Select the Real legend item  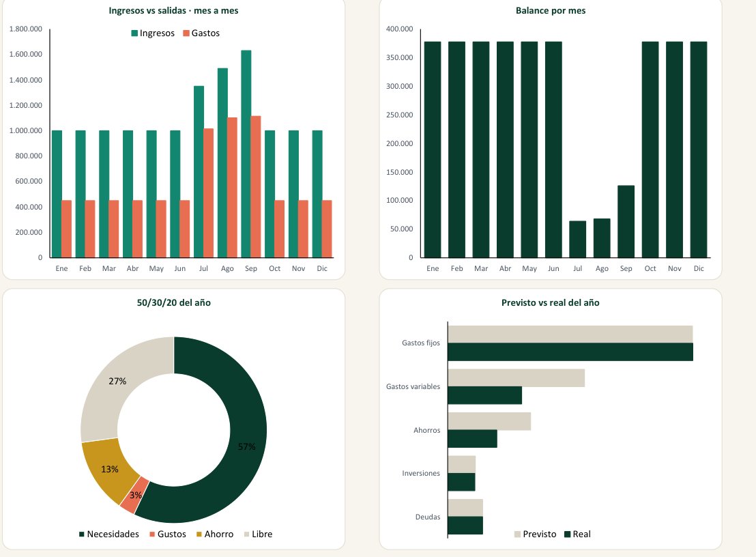(578, 534)
